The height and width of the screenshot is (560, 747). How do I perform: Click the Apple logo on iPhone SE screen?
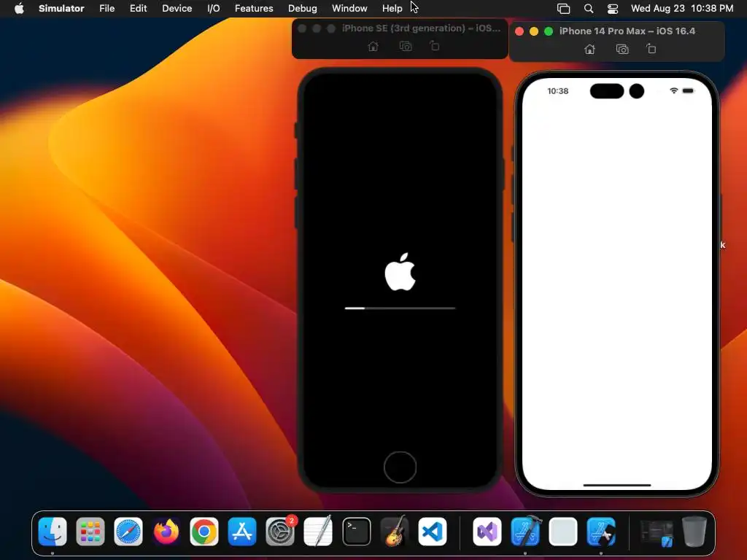400,271
